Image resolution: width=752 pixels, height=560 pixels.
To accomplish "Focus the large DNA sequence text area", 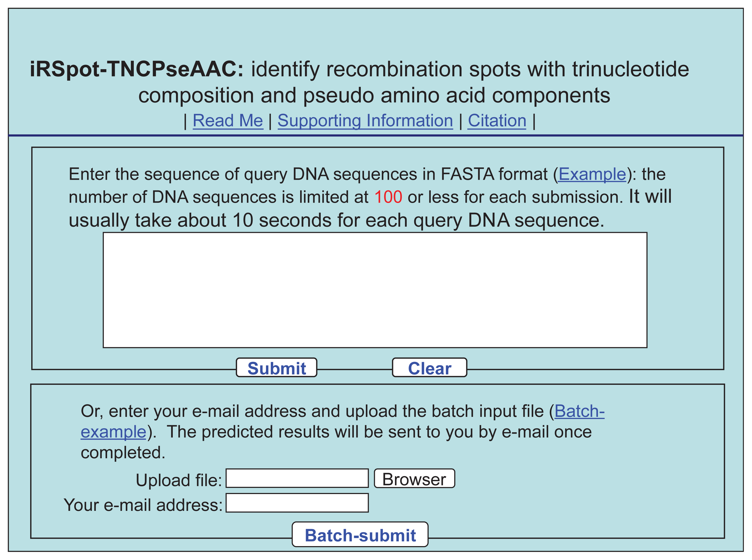I will (x=375, y=290).
